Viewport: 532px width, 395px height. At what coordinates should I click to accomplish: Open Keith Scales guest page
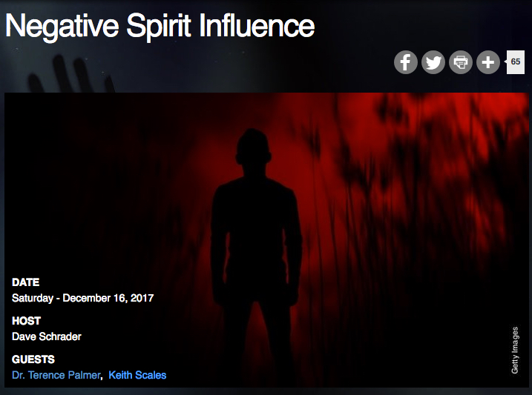click(137, 375)
